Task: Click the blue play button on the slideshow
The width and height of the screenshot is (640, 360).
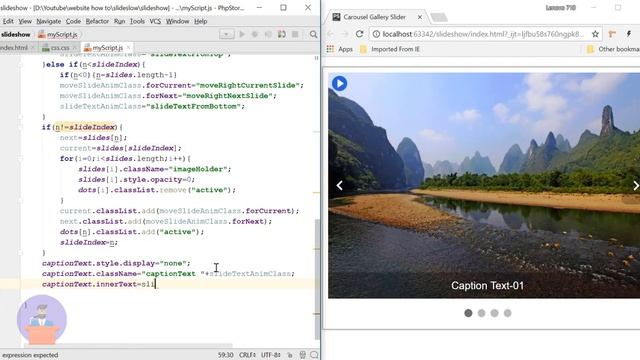Action: coord(339,83)
